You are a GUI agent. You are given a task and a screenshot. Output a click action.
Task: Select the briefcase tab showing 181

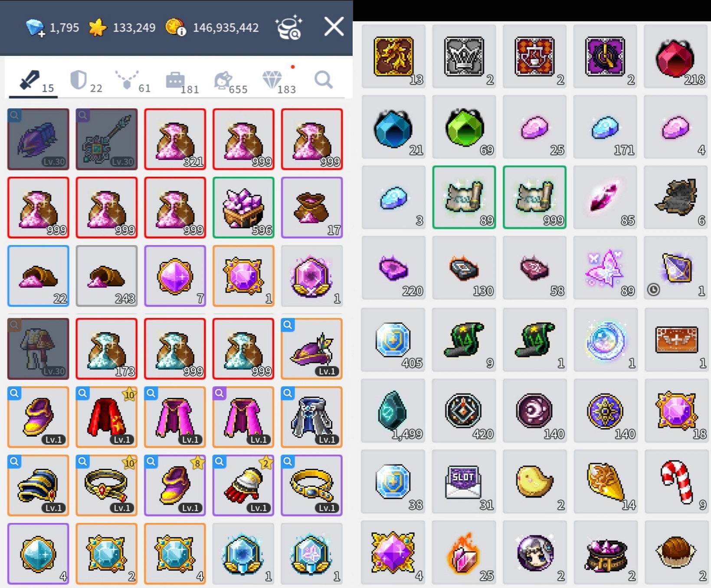point(181,81)
